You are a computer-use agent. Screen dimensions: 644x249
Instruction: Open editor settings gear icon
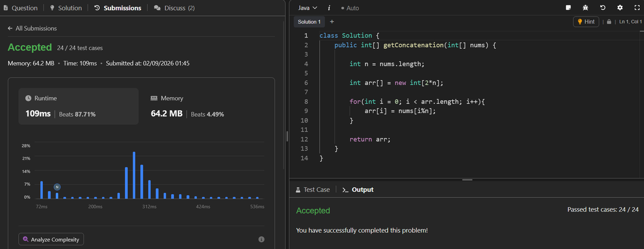(x=620, y=8)
